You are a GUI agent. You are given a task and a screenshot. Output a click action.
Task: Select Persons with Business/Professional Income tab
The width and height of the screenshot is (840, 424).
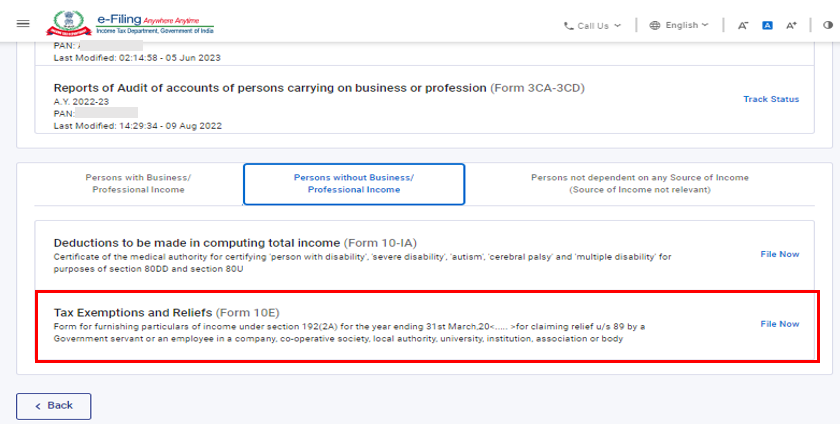[x=138, y=183]
